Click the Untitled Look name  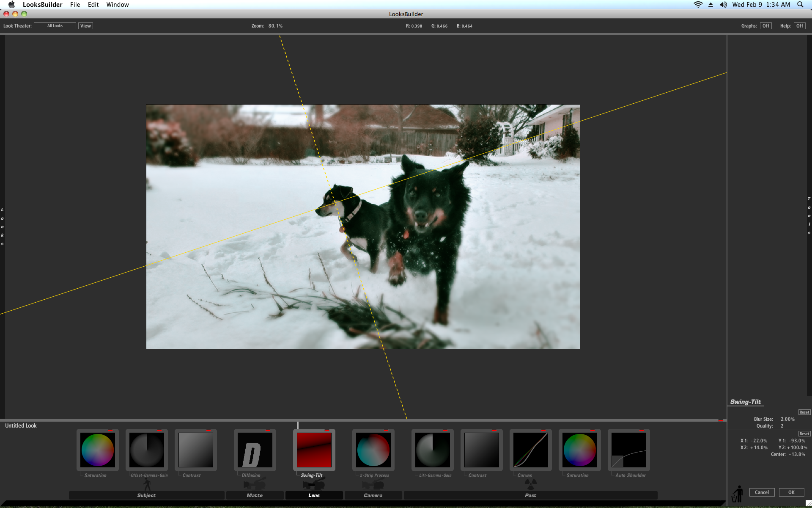[x=21, y=425]
